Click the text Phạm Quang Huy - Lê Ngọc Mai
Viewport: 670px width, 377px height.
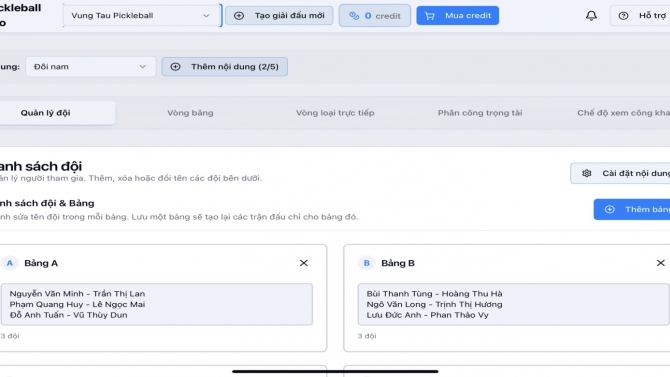tap(77, 304)
